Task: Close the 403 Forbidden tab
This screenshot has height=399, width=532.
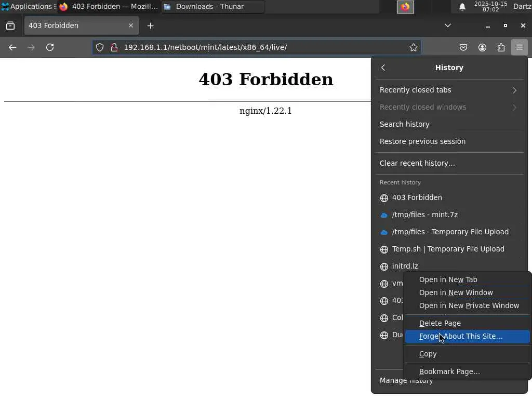Action: coord(130,25)
